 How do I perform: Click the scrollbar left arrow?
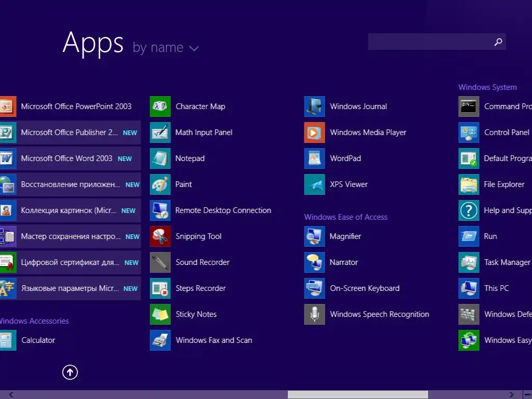tap(11, 395)
